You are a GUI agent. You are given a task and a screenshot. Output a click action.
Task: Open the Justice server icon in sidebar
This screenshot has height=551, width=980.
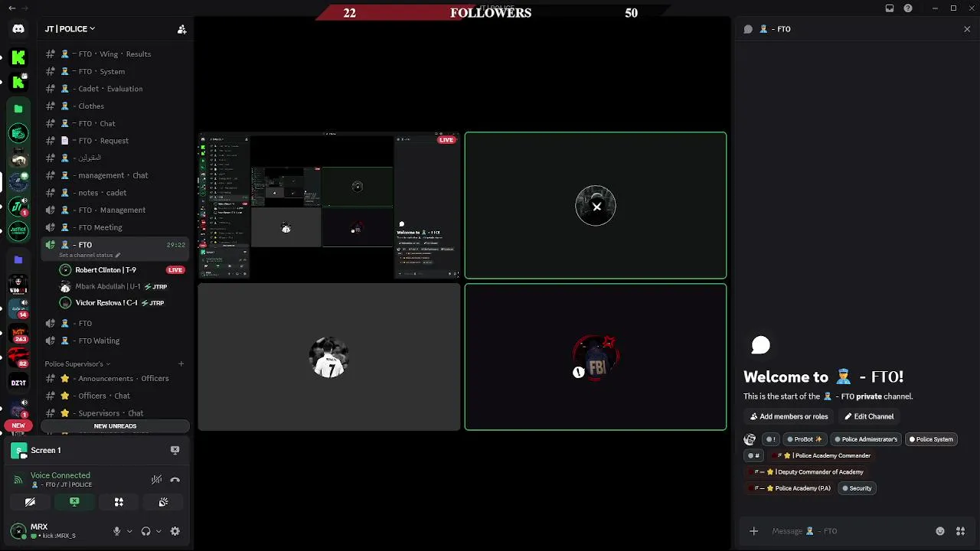[x=18, y=230]
